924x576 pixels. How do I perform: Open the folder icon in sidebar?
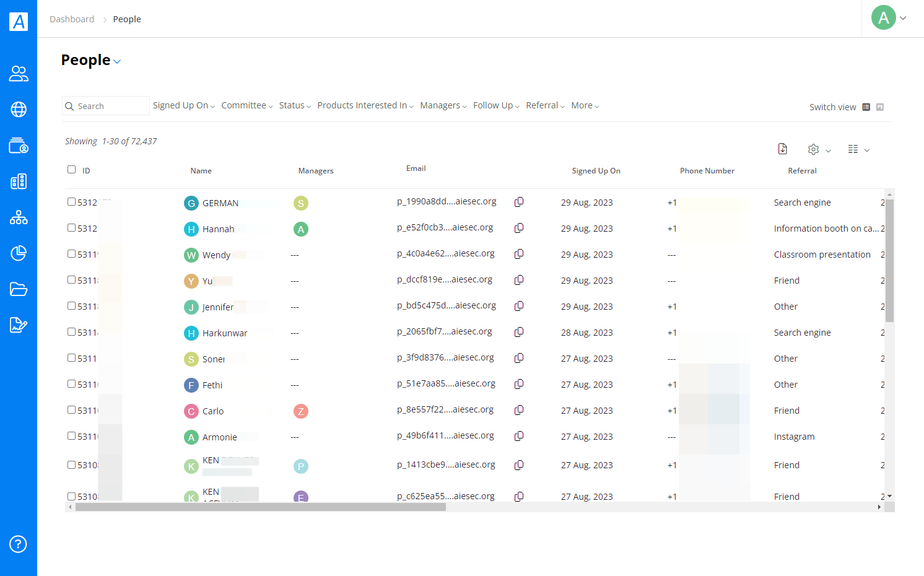pyautogui.click(x=19, y=289)
